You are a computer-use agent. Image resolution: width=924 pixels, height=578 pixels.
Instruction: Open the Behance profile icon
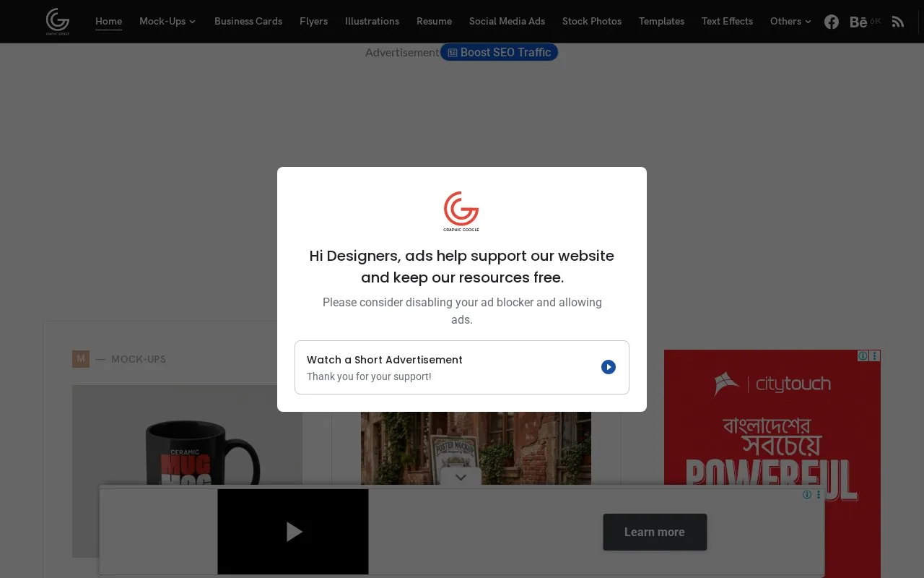[x=858, y=22]
